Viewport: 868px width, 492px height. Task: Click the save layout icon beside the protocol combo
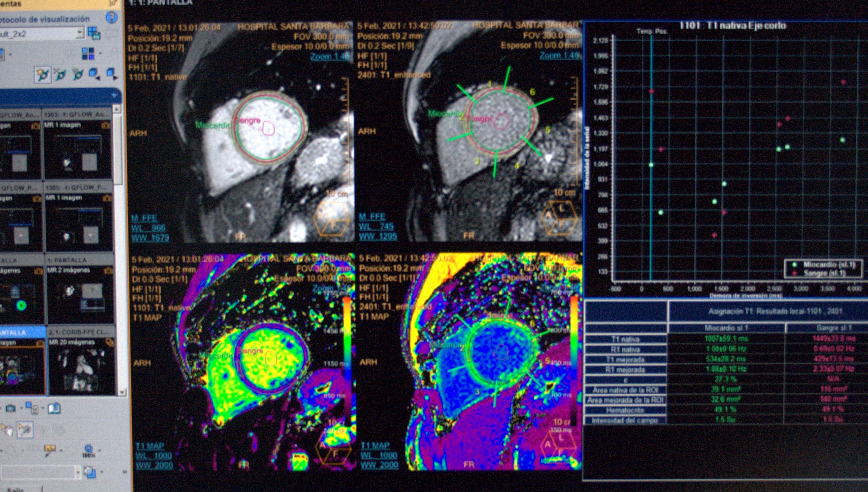point(94,33)
